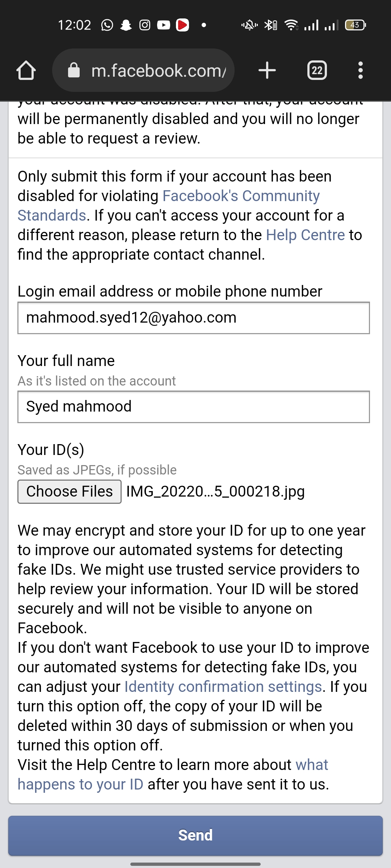Image resolution: width=391 pixels, height=868 pixels.
Task: Open WhatsApp from the status bar
Action: 108,25
